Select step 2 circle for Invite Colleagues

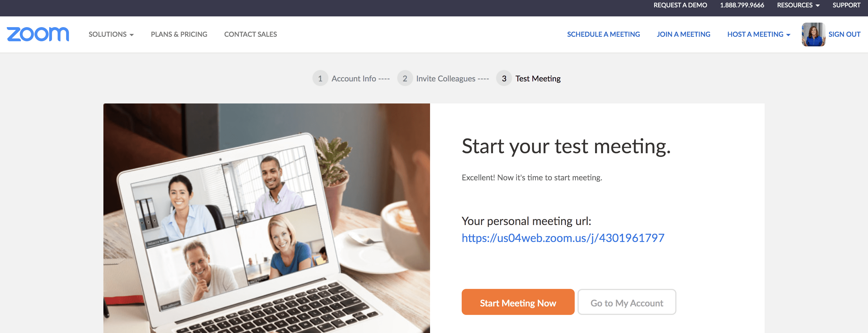pyautogui.click(x=405, y=79)
